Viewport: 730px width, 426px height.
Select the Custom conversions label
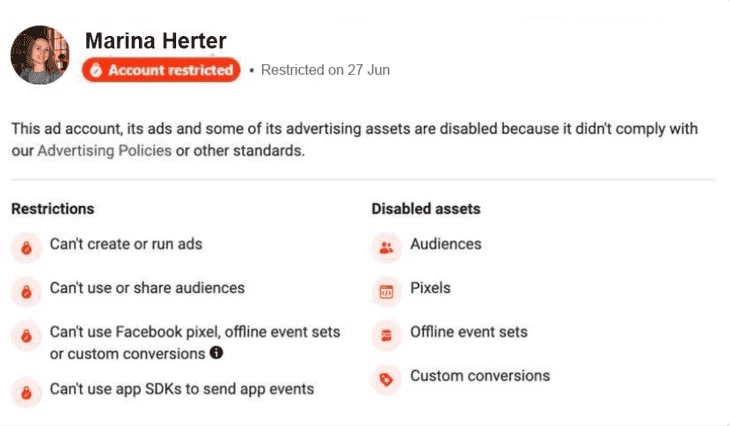point(480,376)
